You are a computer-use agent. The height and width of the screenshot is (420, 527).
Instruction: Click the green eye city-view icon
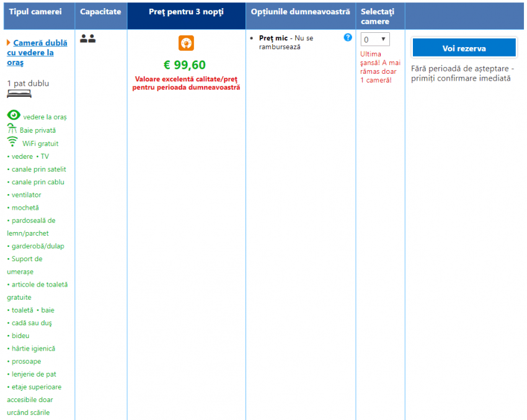14,115
